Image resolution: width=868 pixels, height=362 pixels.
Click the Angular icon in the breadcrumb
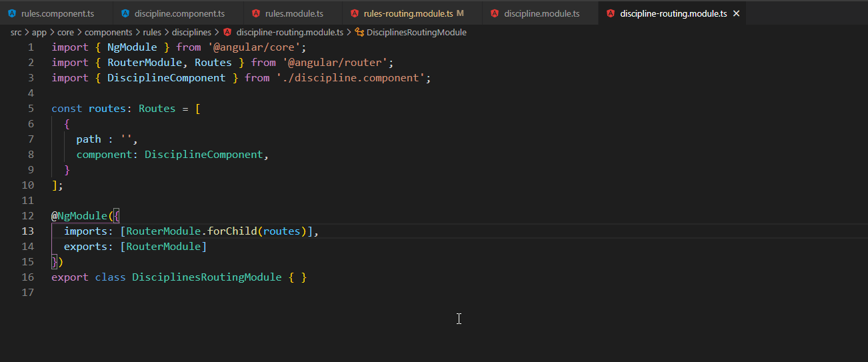pos(227,32)
